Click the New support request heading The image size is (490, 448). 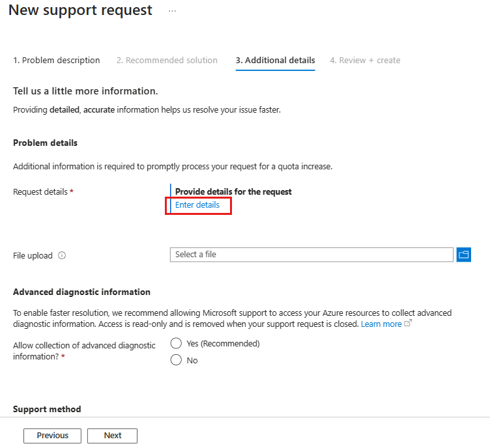[x=80, y=10]
